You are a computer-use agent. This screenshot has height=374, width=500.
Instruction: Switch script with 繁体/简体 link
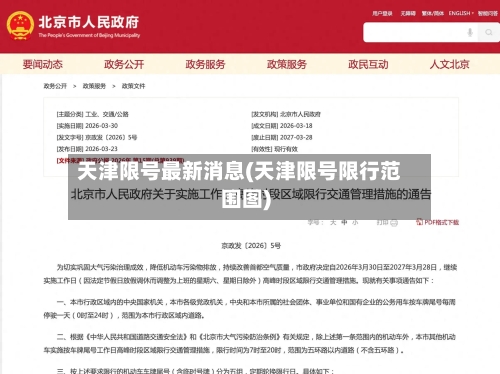point(433,13)
